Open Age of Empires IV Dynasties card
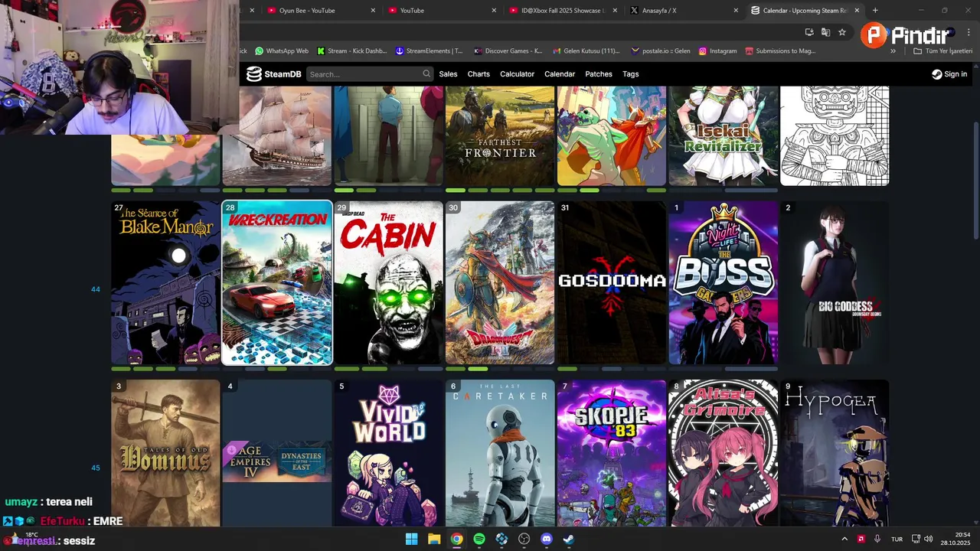Screen dimensions: 980x551 click(277, 453)
